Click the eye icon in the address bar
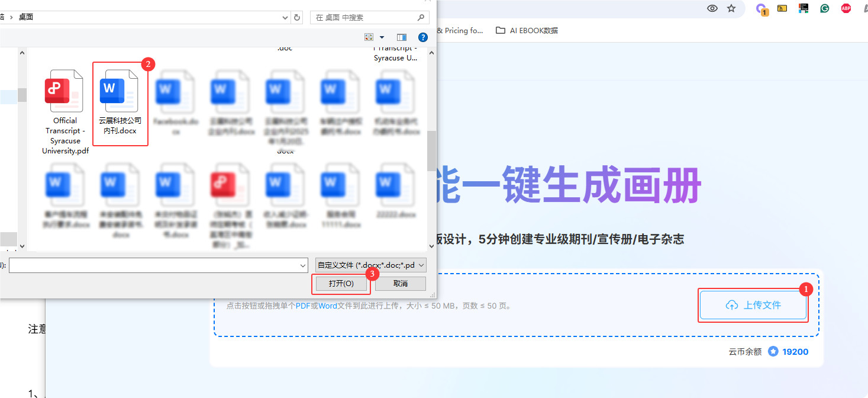The image size is (868, 398). tap(711, 8)
